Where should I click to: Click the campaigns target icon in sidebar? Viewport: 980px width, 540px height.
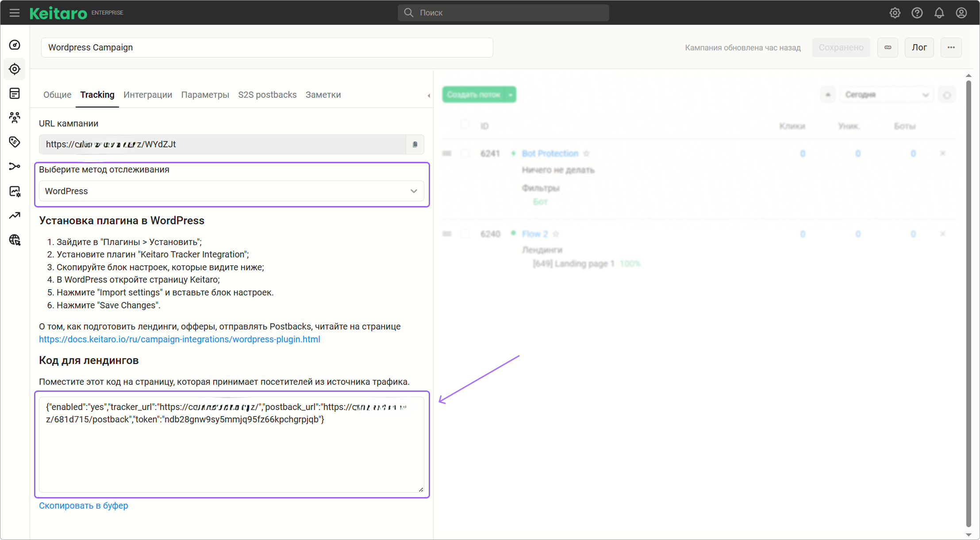[x=15, y=69]
